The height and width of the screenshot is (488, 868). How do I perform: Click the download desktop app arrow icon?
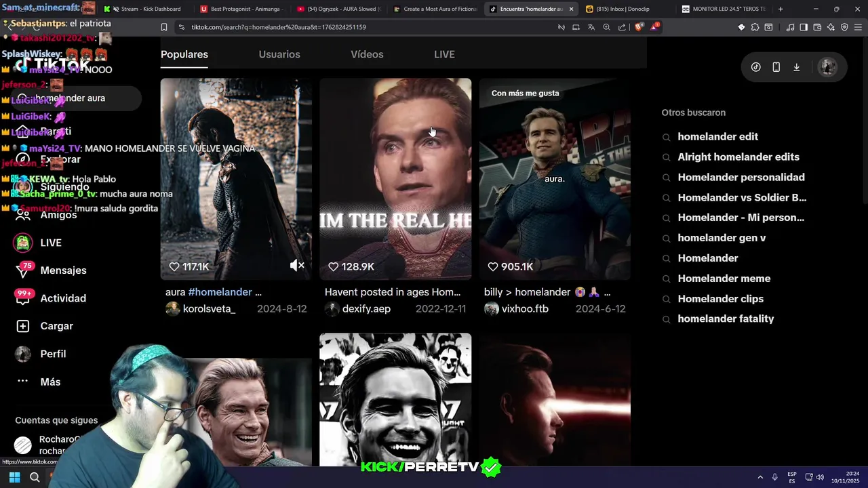pos(797,67)
